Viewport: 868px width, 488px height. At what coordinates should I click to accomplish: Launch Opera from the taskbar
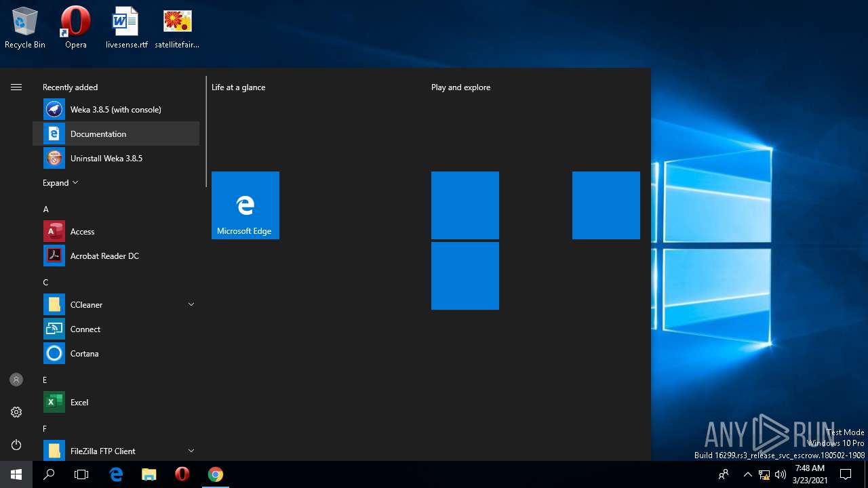coord(182,474)
